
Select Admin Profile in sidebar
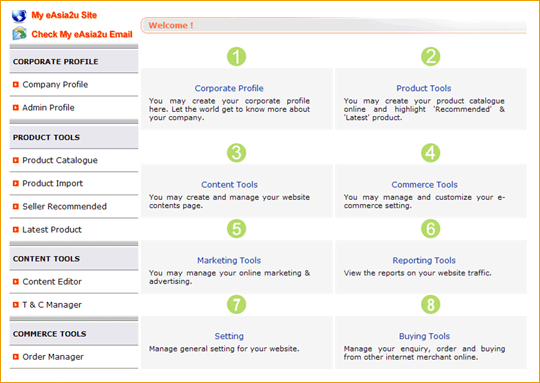tap(48, 107)
